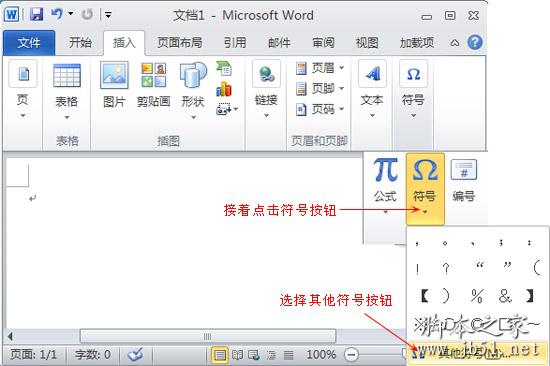550x366 pixels.
Task: Switch to the 页面布局 tab
Action: click(x=180, y=43)
